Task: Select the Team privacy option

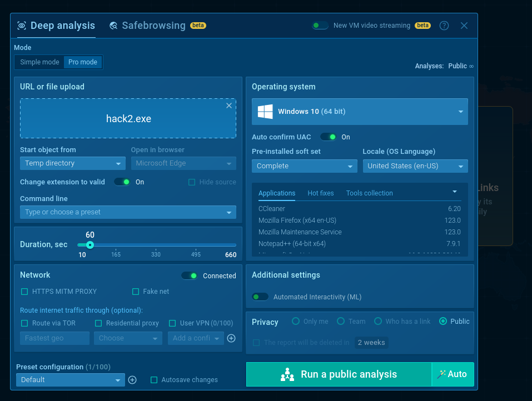Action: coord(341,321)
